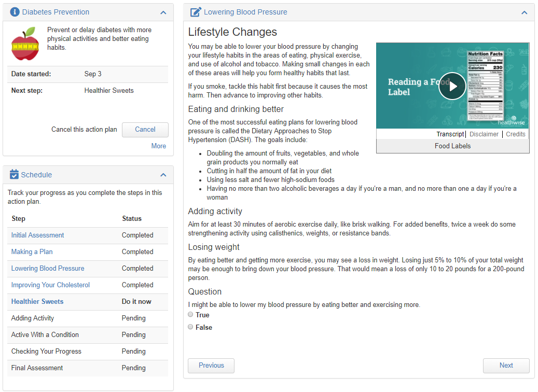Viewport: 538px width, 392px height.
Task: Open the Making a Plan step
Action: (32, 251)
